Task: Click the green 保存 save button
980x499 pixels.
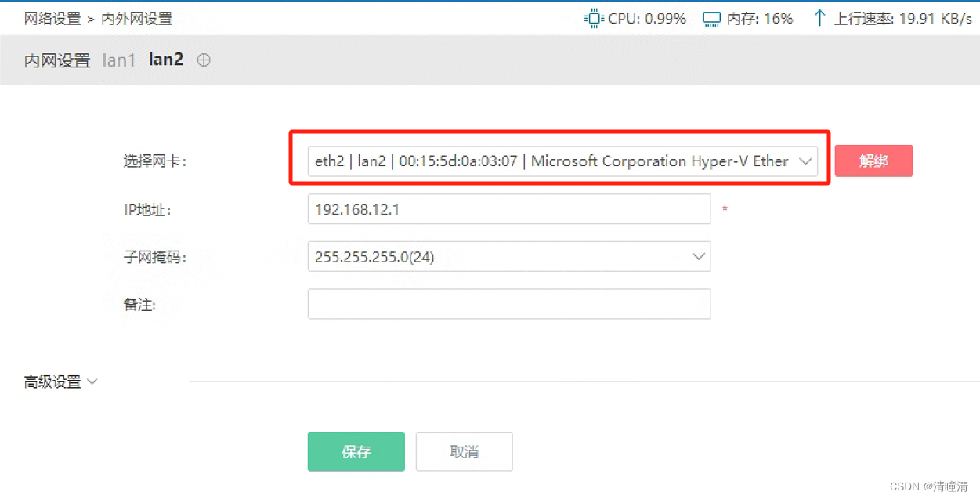Action: pos(356,452)
